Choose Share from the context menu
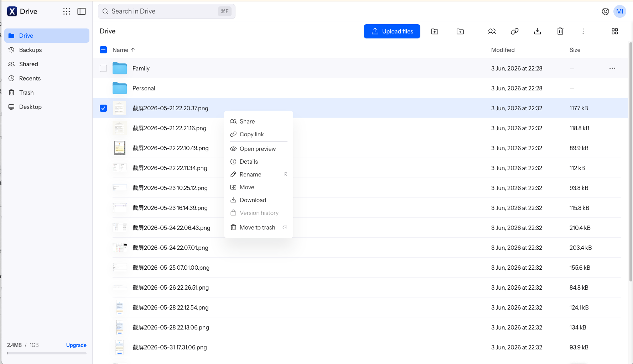The width and height of the screenshot is (633, 364). click(259, 121)
